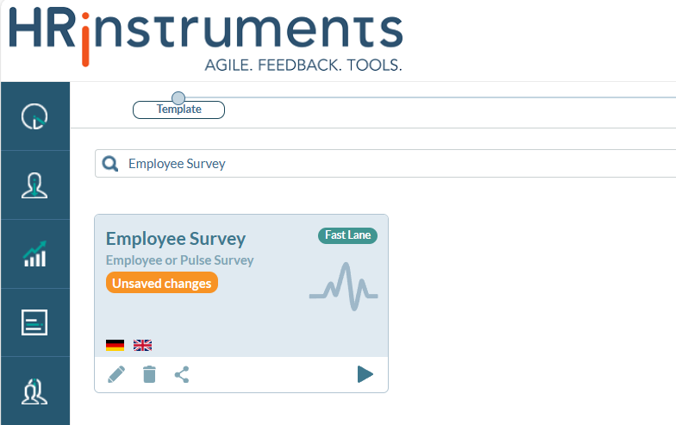676x425 pixels.
Task: Click the Template step label
Action: coord(179,109)
